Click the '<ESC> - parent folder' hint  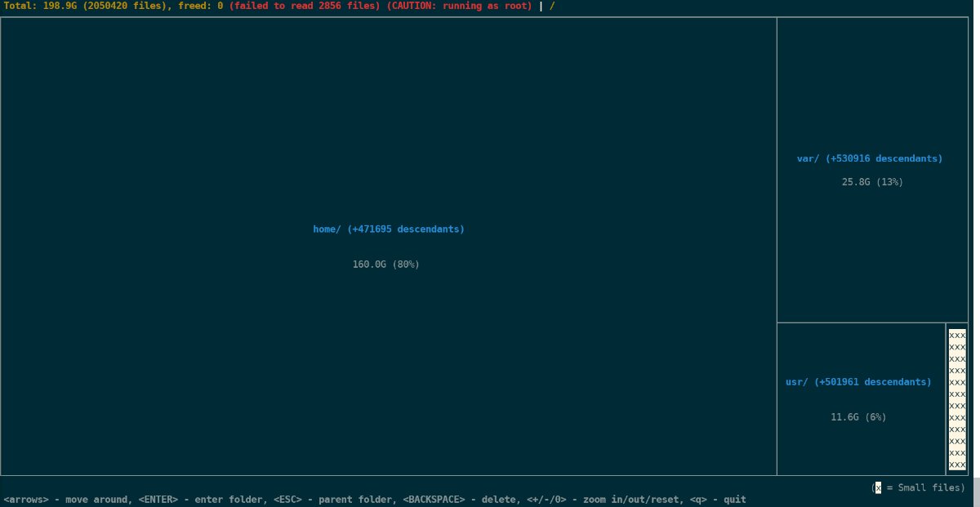[332, 500]
